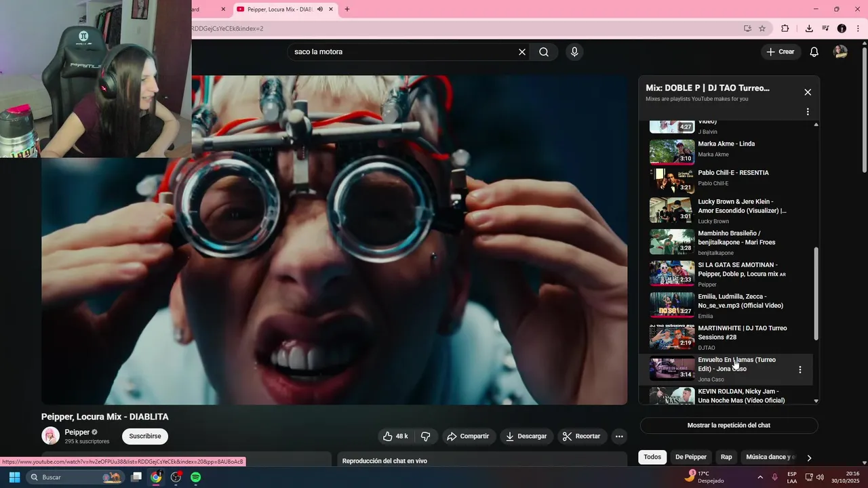This screenshot has width=868, height=488.
Task: Open Chrome downloads icon
Action: (x=809, y=28)
